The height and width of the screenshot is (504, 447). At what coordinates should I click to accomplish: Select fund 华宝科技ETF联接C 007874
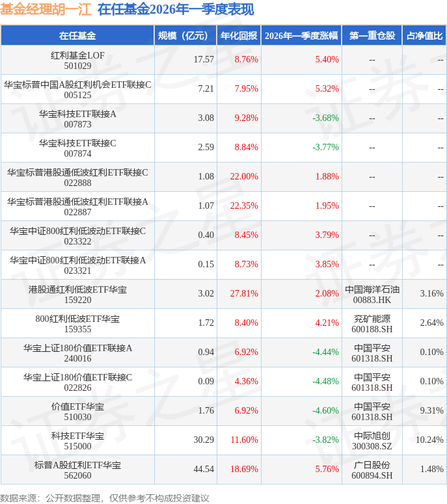pyautogui.click(x=77, y=148)
